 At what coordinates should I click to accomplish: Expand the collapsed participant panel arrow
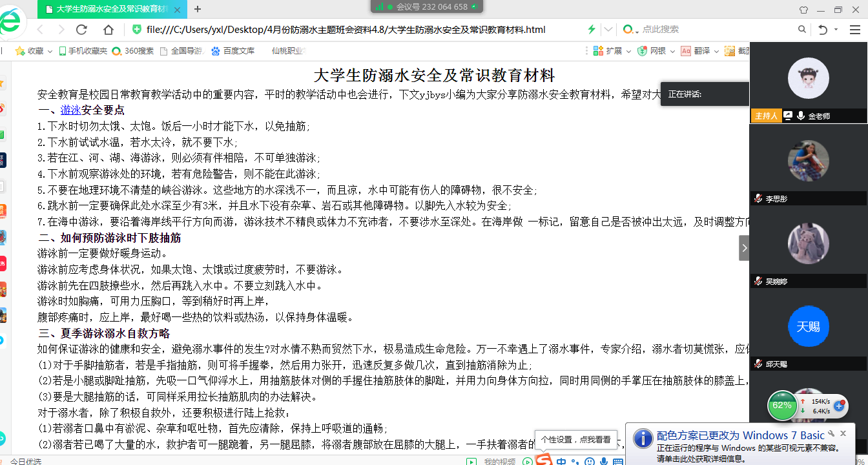pyautogui.click(x=744, y=248)
